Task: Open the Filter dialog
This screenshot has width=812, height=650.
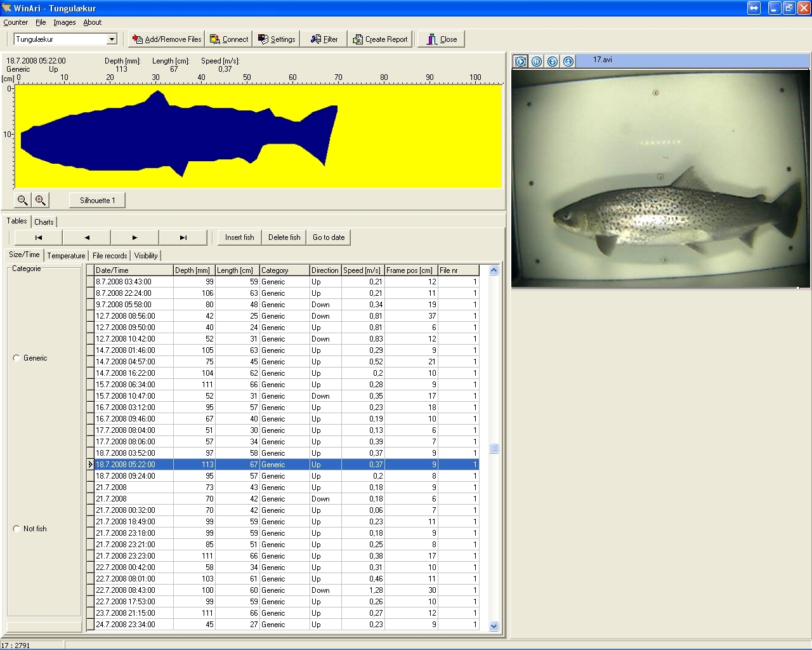Action: [x=324, y=39]
